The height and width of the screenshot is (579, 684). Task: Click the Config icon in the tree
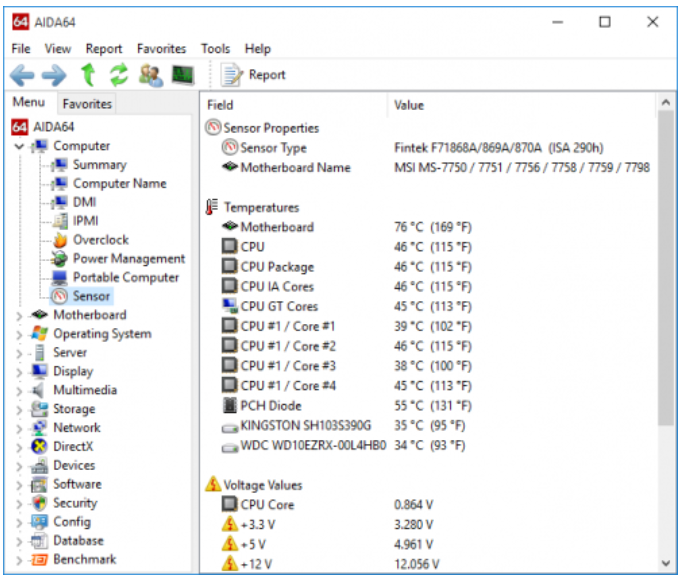coord(39,522)
